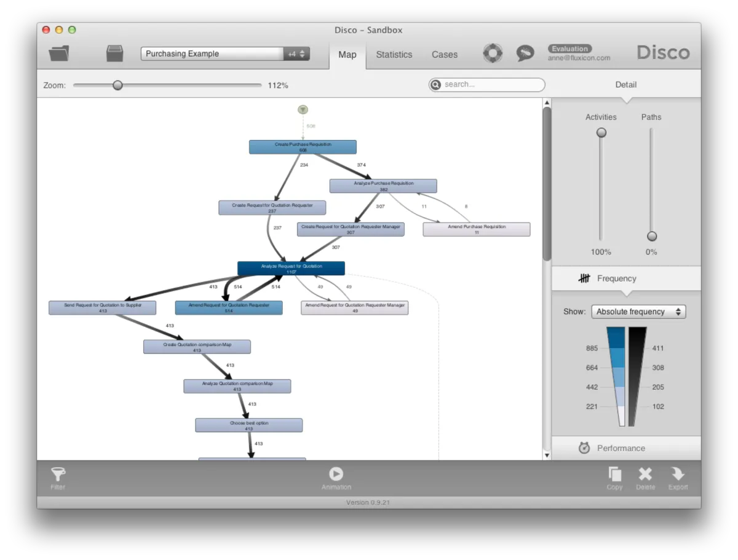
Task: Open the help lifebuoy icon
Action: coord(493,53)
